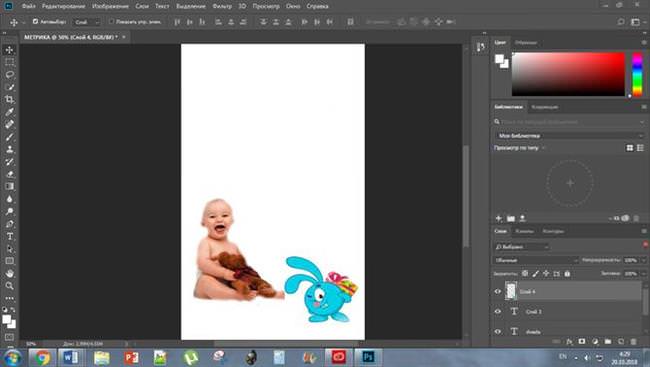The image size is (650, 367).
Task: Select the Gradient tool
Action: [10, 187]
